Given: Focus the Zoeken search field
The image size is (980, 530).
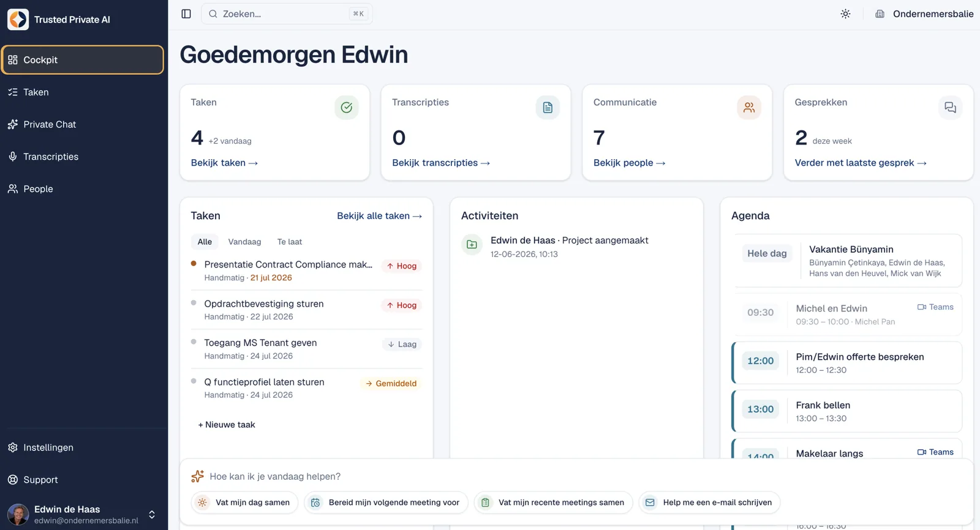Looking at the screenshot, I should click(x=287, y=14).
